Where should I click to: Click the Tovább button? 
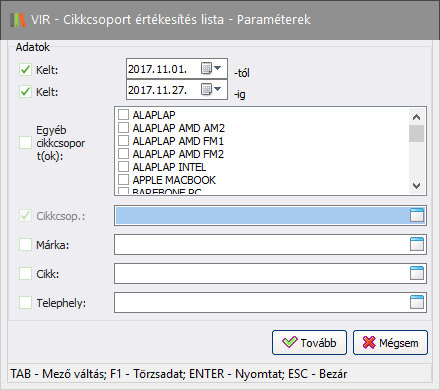click(309, 342)
